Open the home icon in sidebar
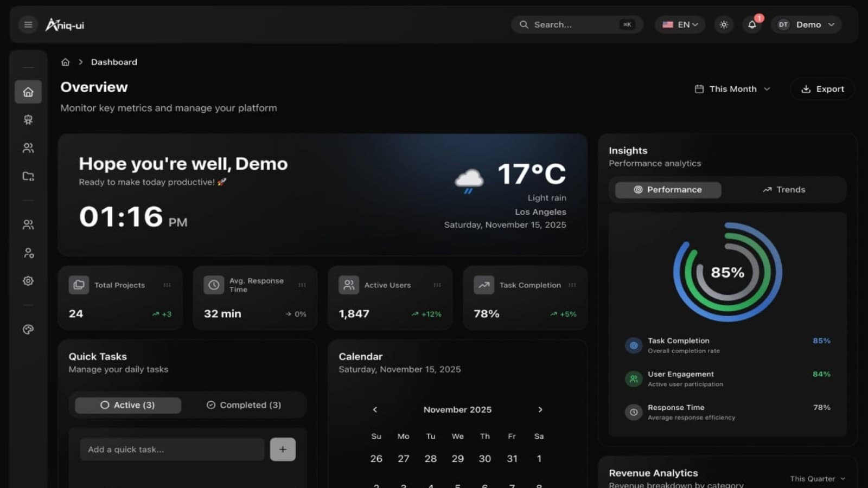Screen dimensions: 868x488 28,92
